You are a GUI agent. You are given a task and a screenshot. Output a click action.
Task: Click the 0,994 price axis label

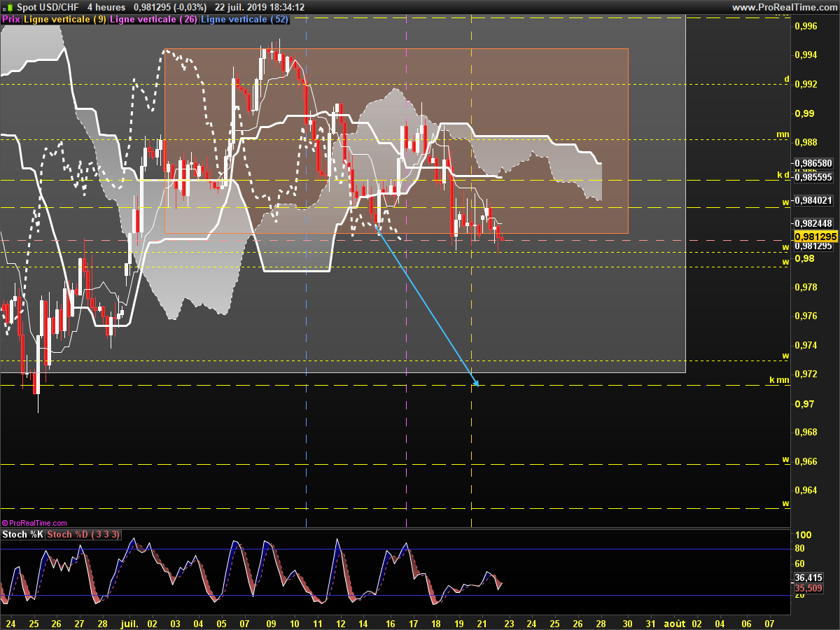(806, 55)
